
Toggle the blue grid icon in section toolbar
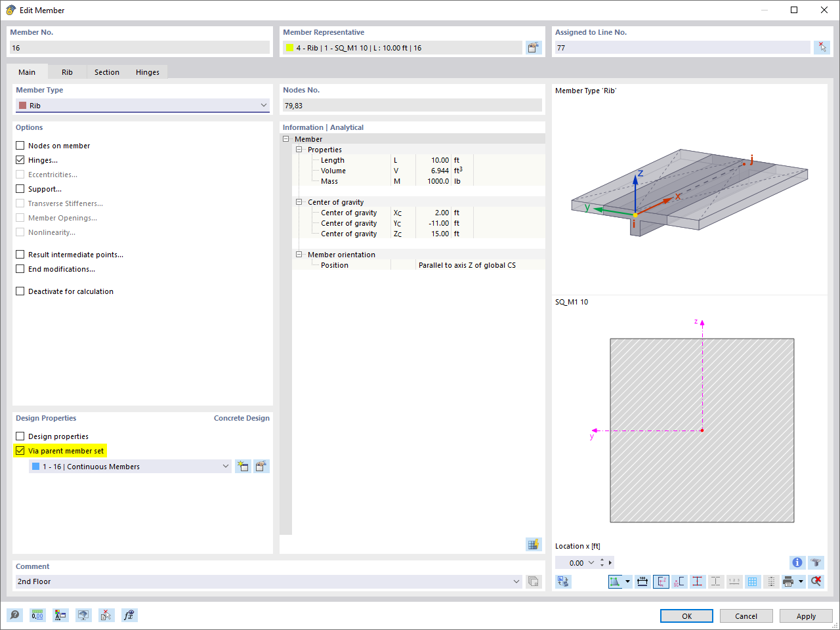(753, 581)
